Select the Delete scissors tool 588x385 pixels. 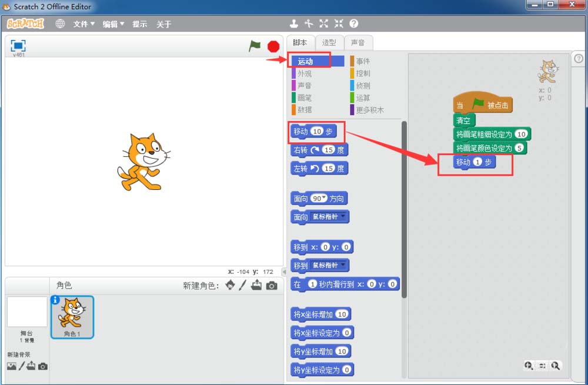[x=309, y=24]
